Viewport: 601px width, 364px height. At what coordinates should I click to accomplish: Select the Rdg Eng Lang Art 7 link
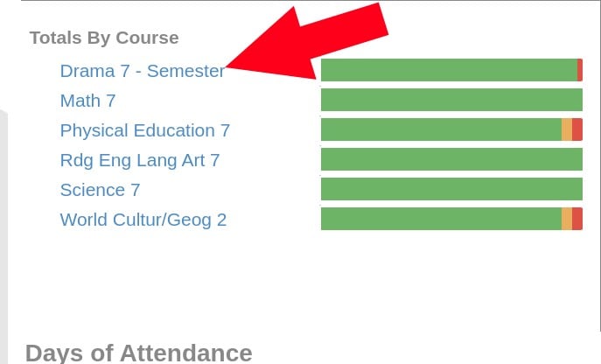point(139,160)
